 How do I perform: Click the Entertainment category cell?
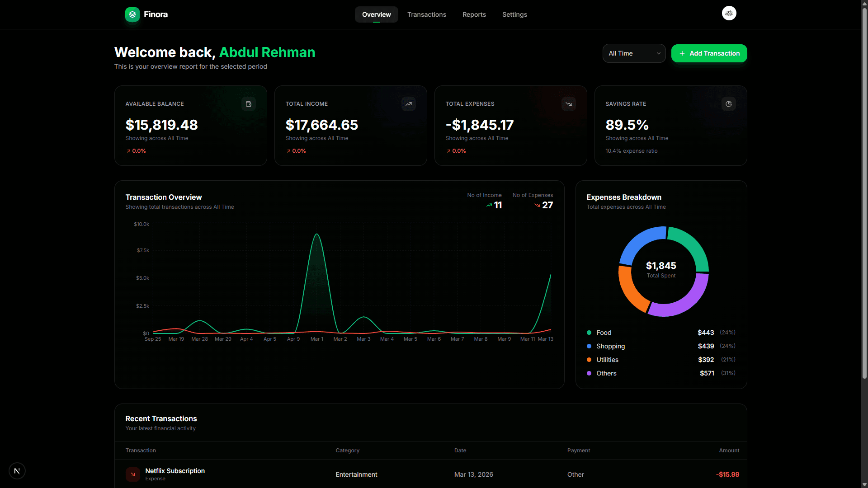[x=356, y=474]
